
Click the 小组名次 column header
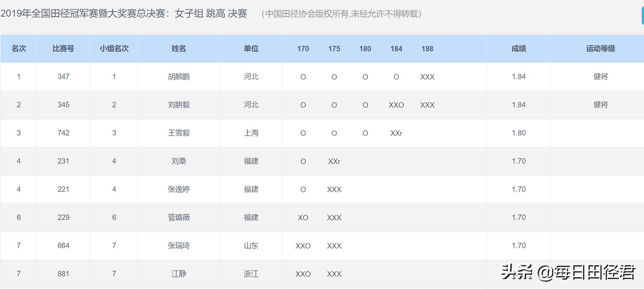pos(114,49)
